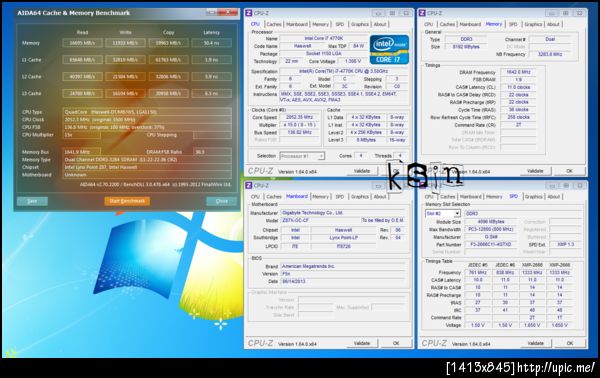Click the Intel Core i7 4770K name field

point(324,39)
